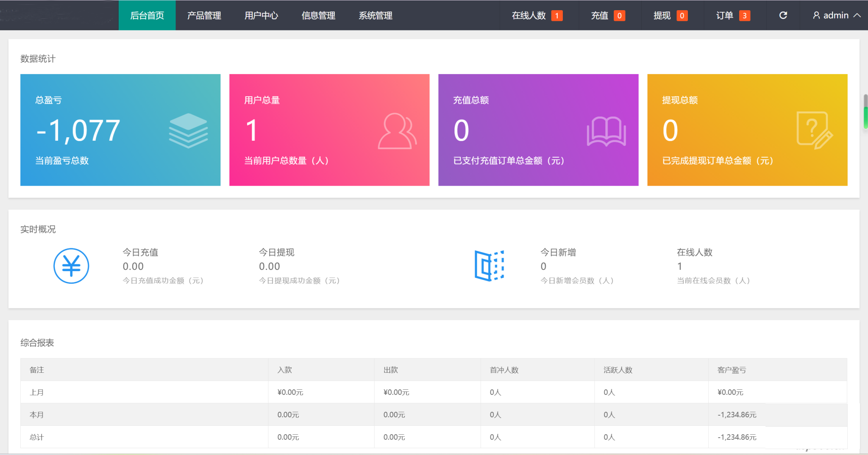Viewport: 868px width, 455px height.
Task: Click the blue yen circle icon
Action: point(71,266)
